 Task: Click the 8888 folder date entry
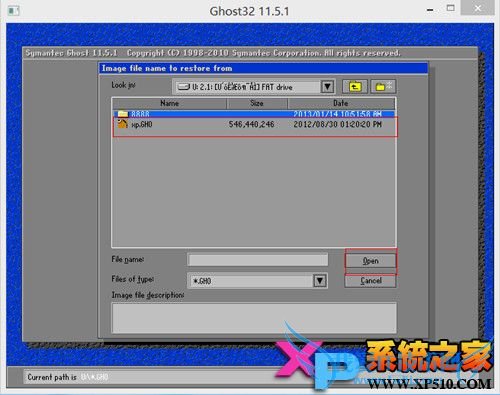pyautogui.click(x=337, y=114)
